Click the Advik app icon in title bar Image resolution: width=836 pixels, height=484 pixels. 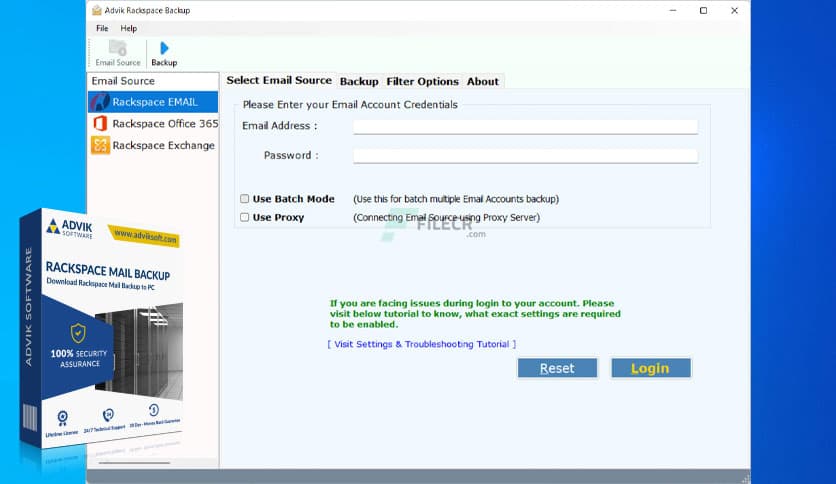97,10
